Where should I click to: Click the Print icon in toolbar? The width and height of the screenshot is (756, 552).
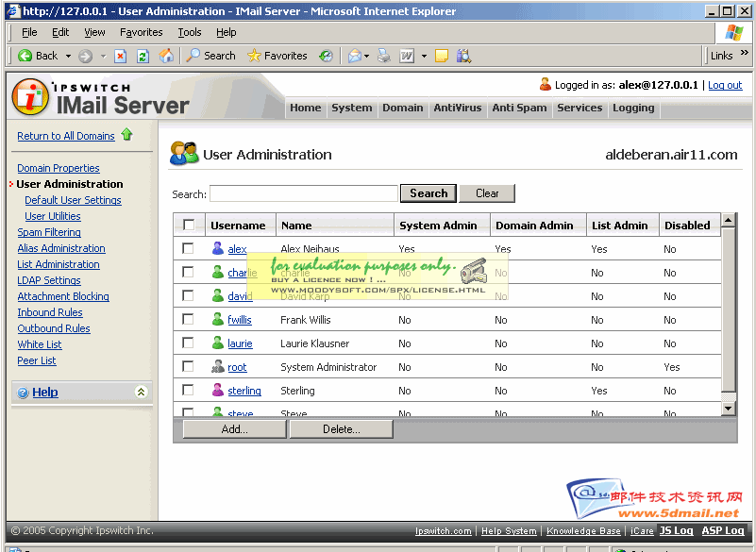[384, 56]
